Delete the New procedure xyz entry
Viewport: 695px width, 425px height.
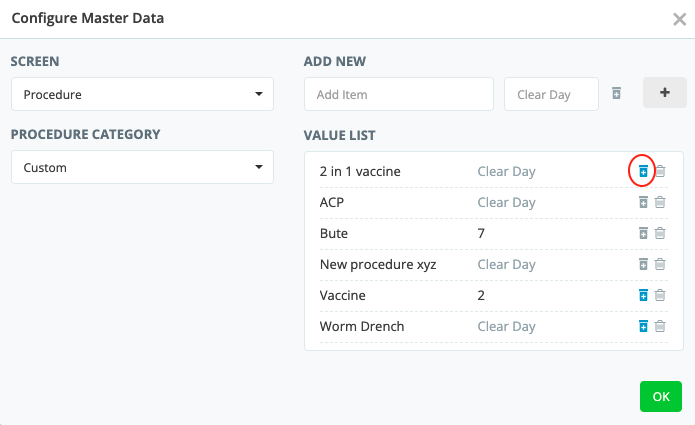coord(660,265)
